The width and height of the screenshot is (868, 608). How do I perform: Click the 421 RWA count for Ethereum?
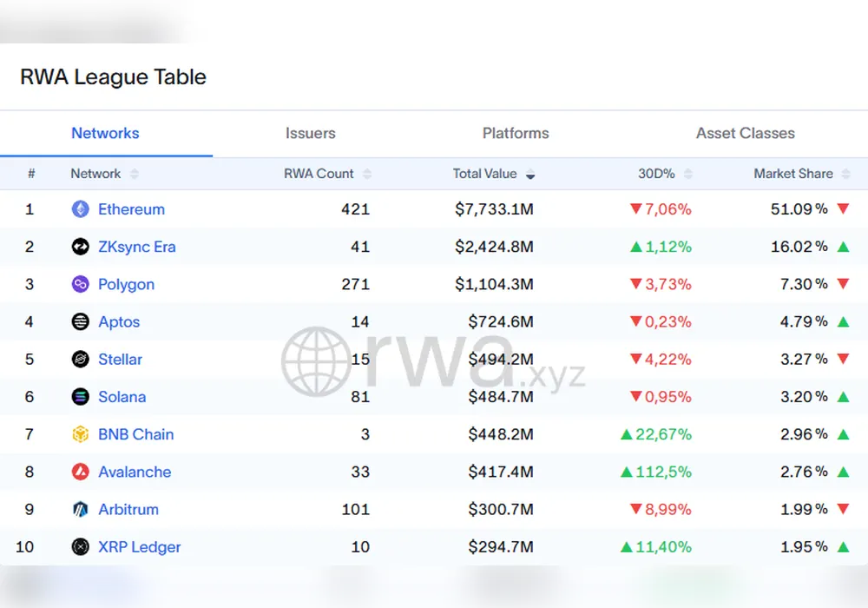point(355,209)
